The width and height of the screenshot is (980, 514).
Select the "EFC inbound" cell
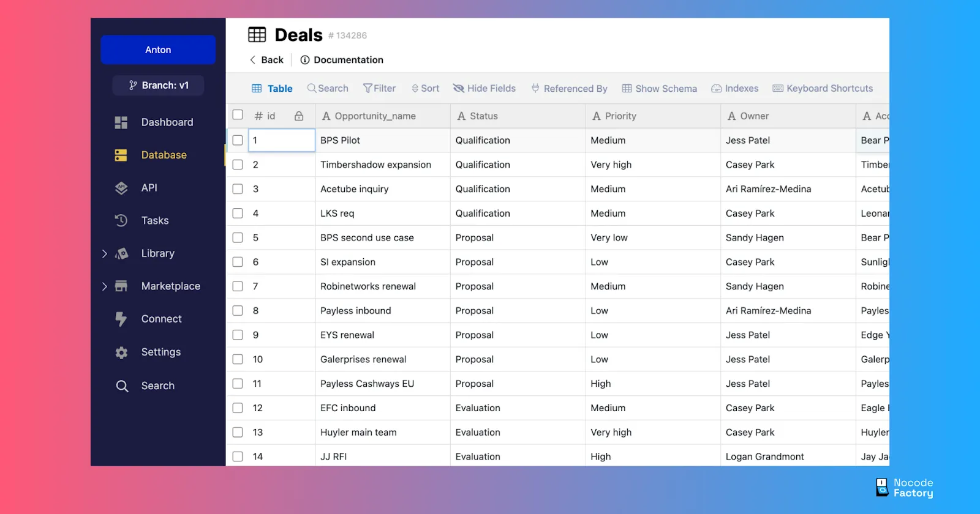coord(383,408)
